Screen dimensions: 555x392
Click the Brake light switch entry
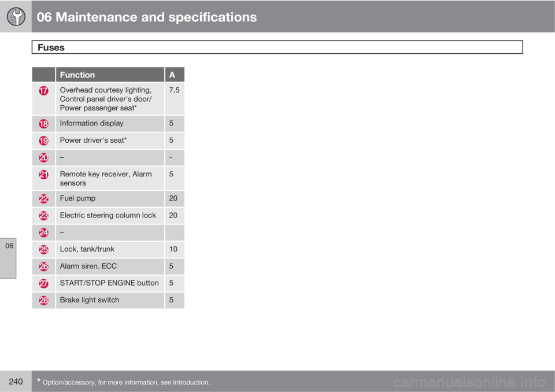coord(89,300)
